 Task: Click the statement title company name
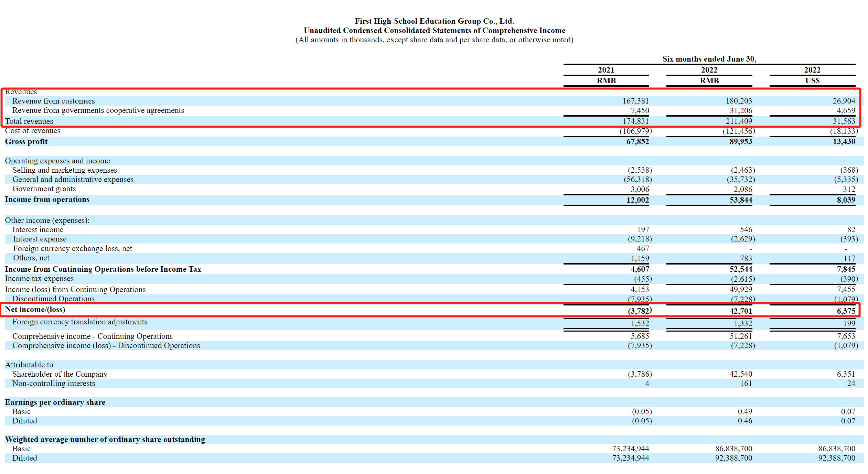click(x=434, y=21)
